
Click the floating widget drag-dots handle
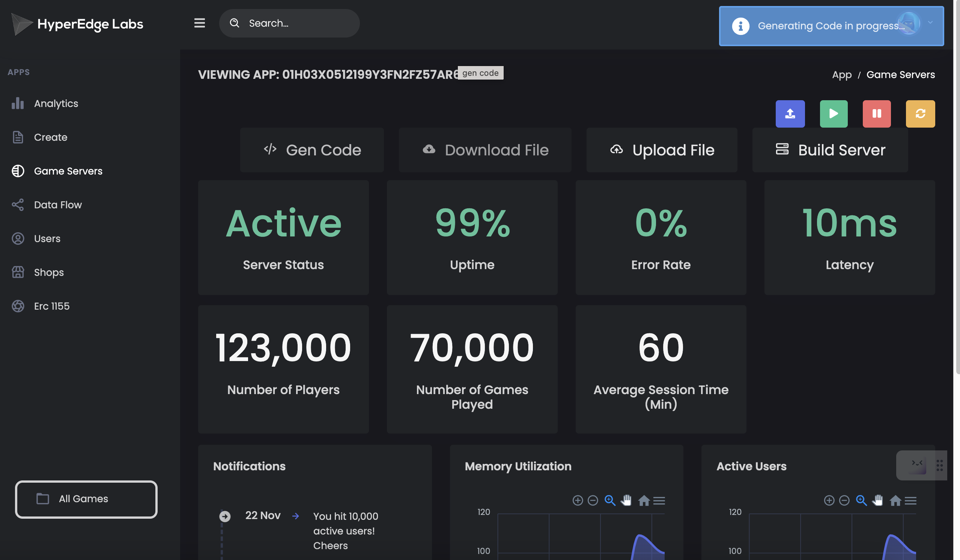pyautogui.click(x=939, y=465)
